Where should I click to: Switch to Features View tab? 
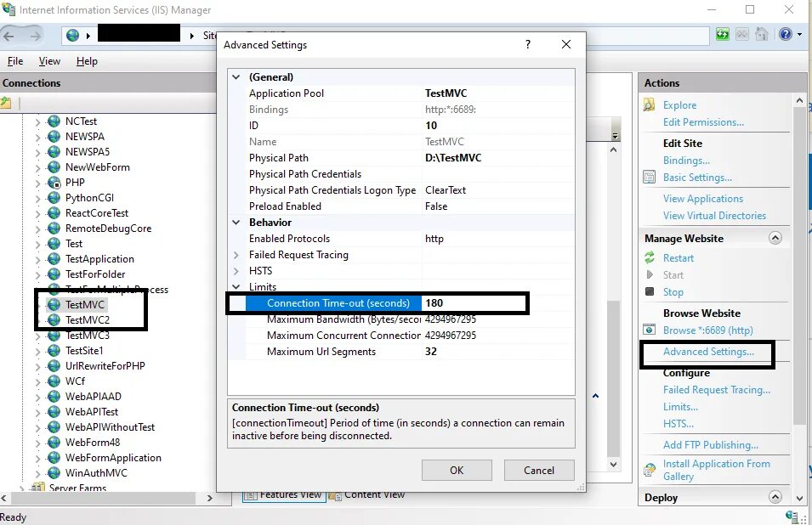tap(284, 495)
